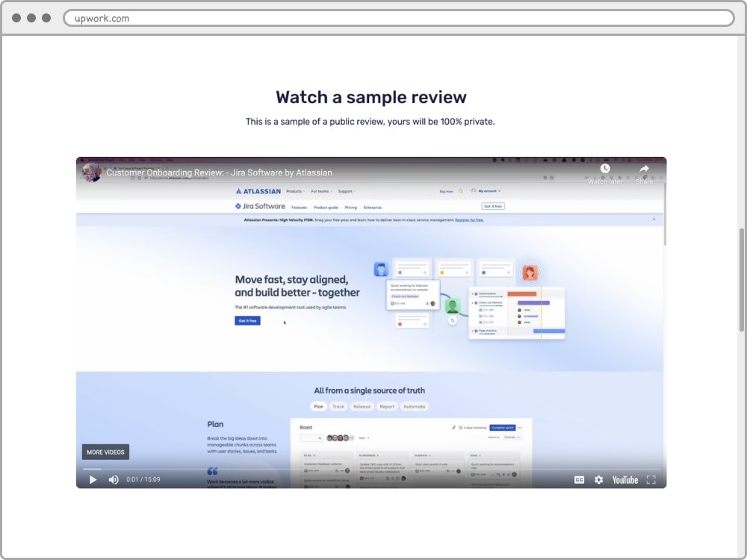747x560 pixels.
Task: Open For teams dropdown in Atlassian nav
Action: click(321, 191)
